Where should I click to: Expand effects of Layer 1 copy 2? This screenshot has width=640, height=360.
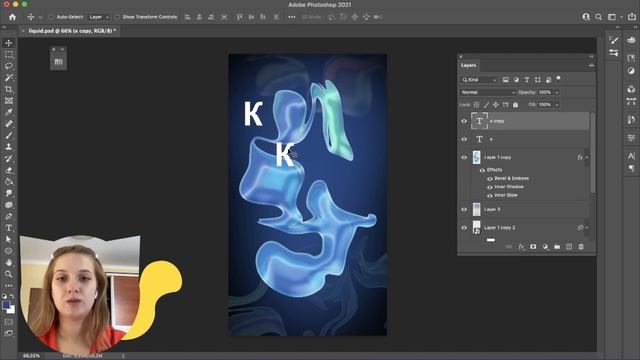[x=587, y=228]
